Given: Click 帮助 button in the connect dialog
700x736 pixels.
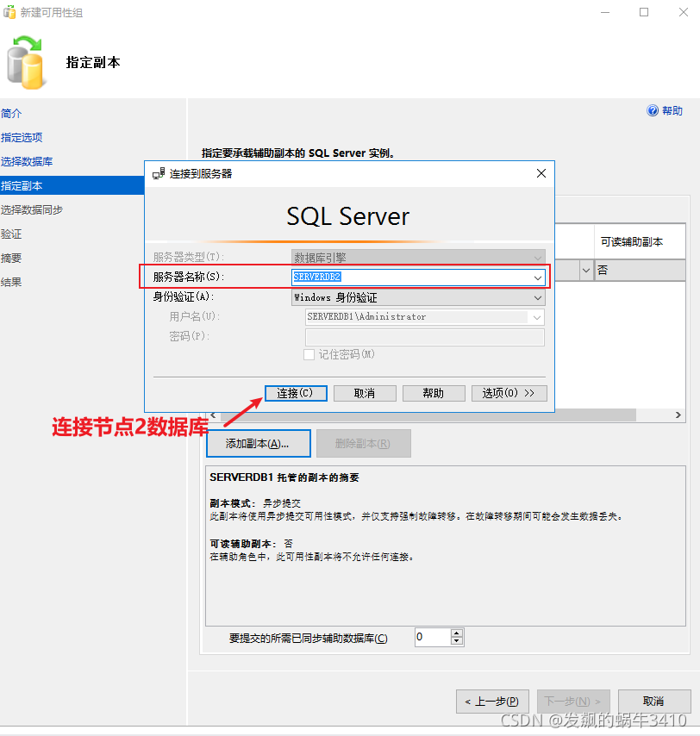Looking at the screenshot, I should pos(434,393).
